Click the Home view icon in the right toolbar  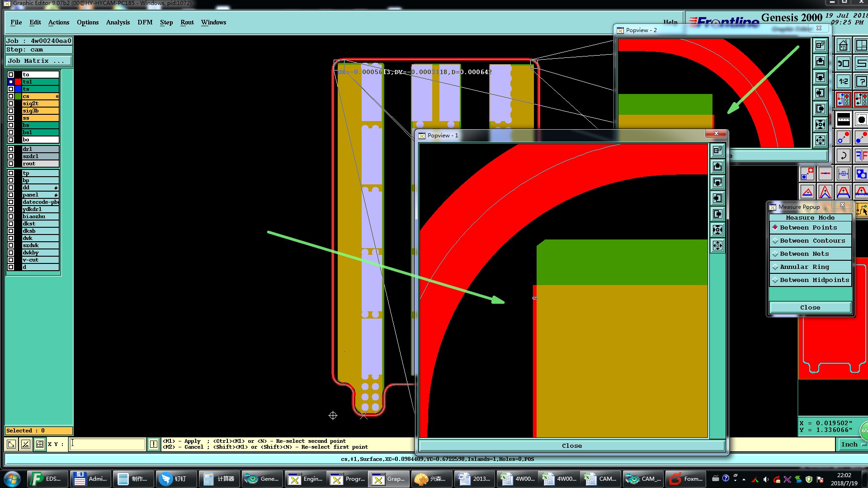point(843,46)
